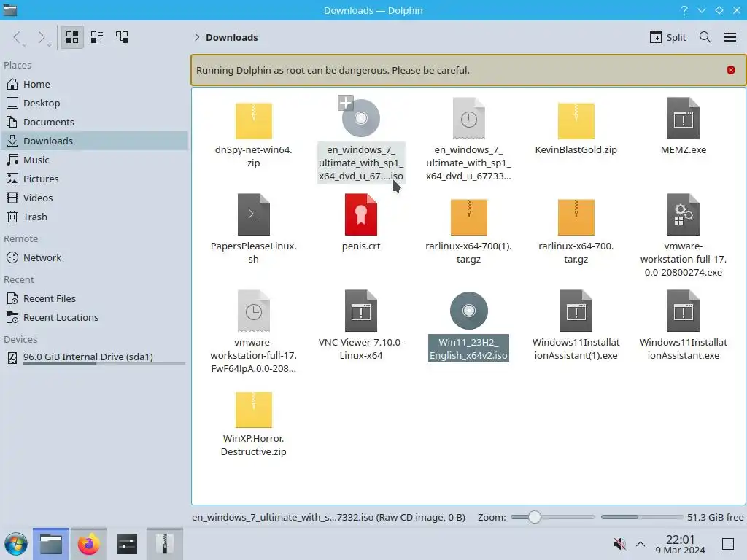Open the hamburger menu
747x560 pixels.
pyautogui.click(x=730, y=37)
